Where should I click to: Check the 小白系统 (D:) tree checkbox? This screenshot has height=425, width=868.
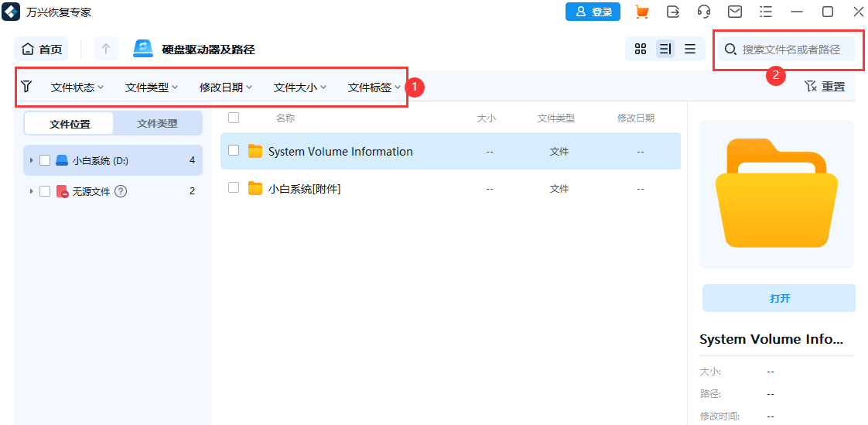click(45, 160)
